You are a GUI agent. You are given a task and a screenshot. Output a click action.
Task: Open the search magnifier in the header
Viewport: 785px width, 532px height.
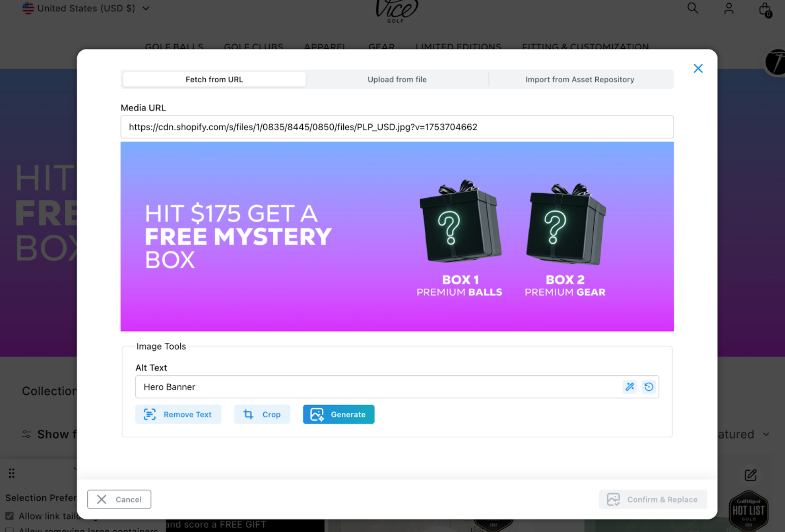tap(692, 8)
